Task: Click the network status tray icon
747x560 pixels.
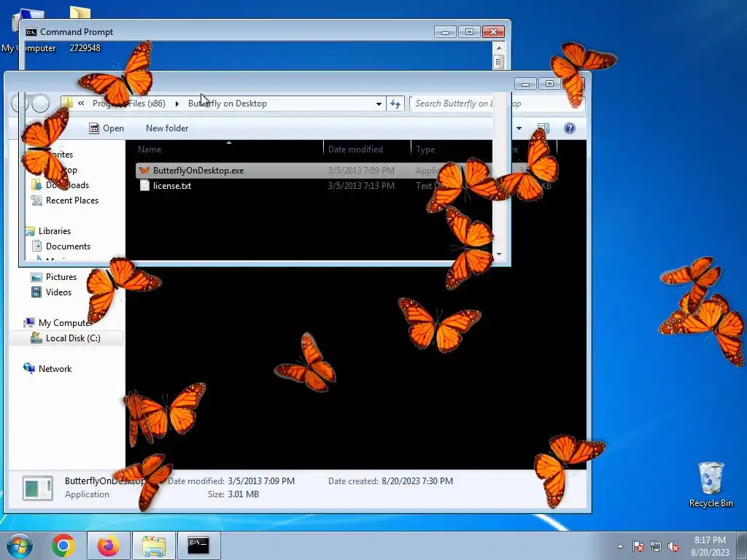Action: pos(656,546)
